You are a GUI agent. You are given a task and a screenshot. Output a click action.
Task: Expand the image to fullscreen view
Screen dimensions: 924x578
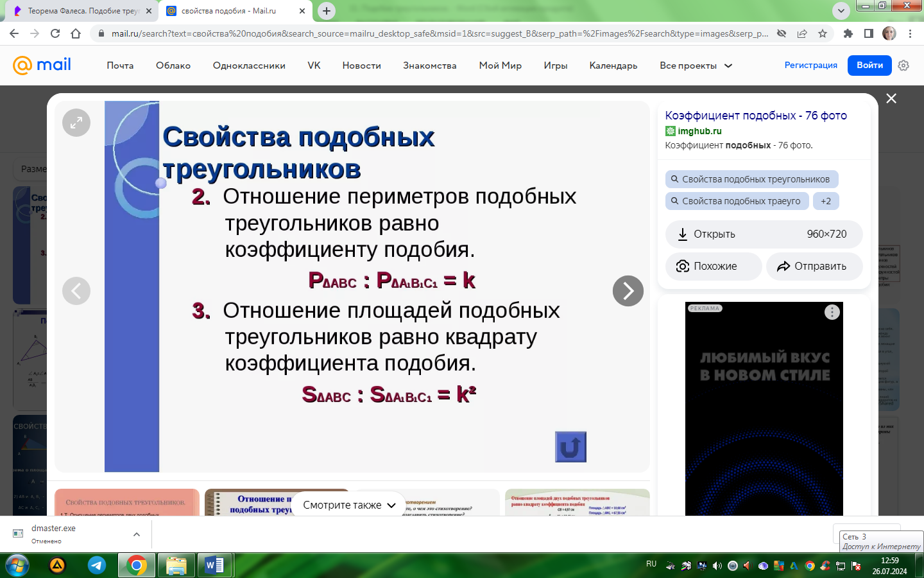point(76,123)
